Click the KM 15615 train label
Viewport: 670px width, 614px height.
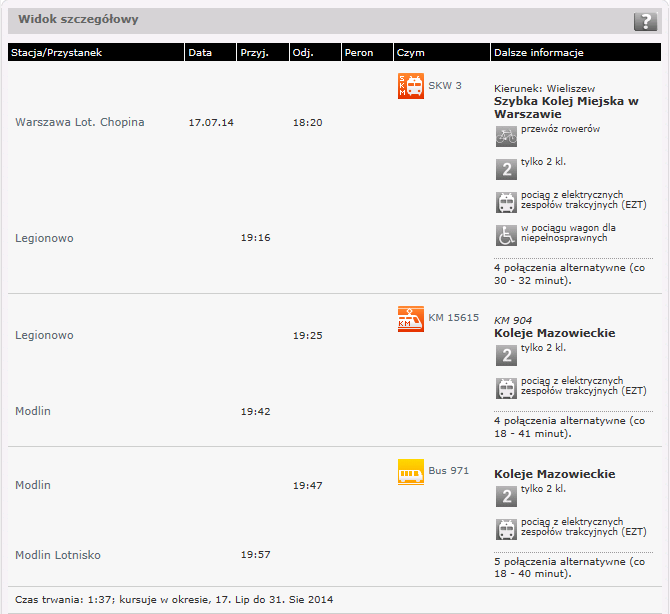tap(454, 317)
